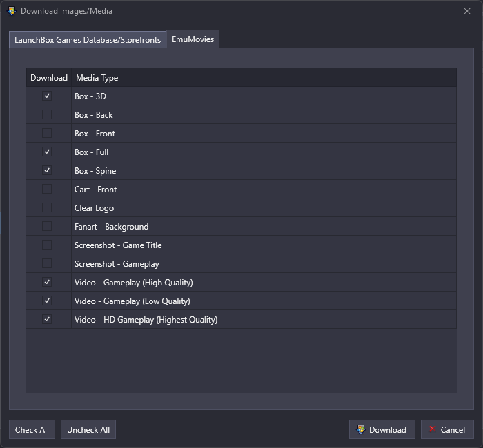
Task: Select 'Video - Gameplay (Low Quality)' text
Action: pyautogui.click(x=132, y=301)
